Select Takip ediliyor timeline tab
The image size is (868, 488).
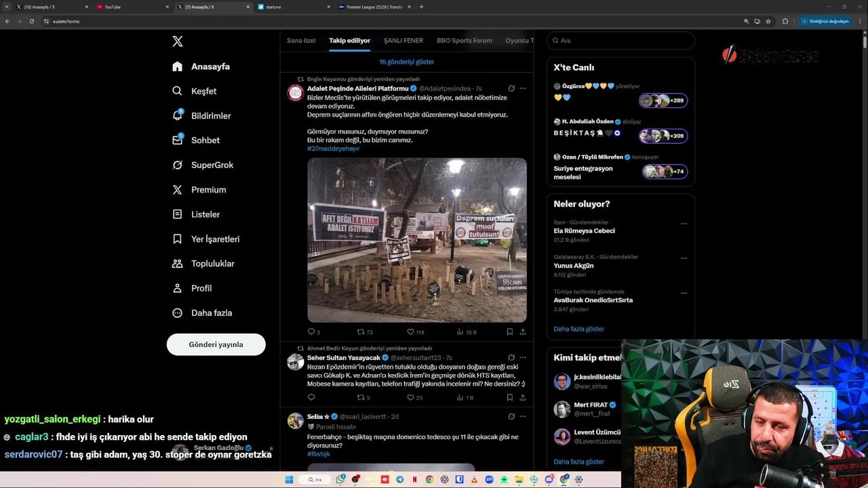[350, 41]
